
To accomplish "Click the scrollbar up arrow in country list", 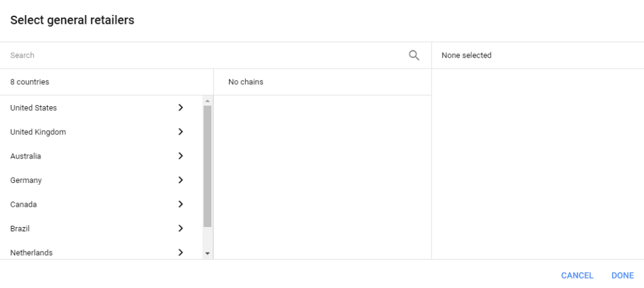I will pyautogui.click(x=208, y=101).
